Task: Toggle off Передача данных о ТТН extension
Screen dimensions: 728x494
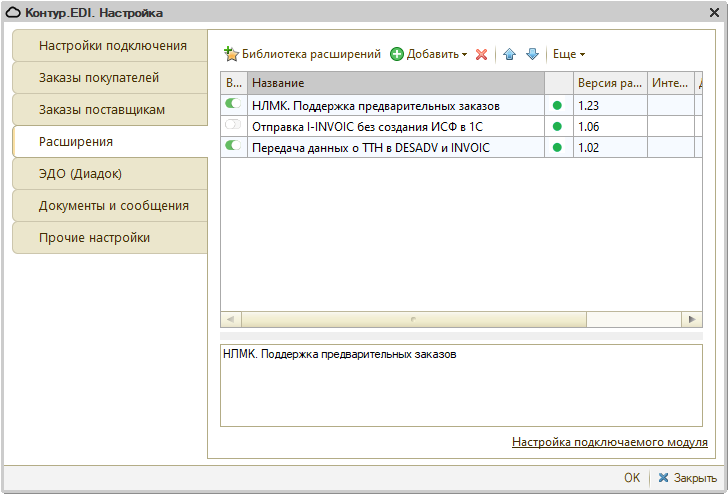Action: pyautogui.click(x=234, y=146)
